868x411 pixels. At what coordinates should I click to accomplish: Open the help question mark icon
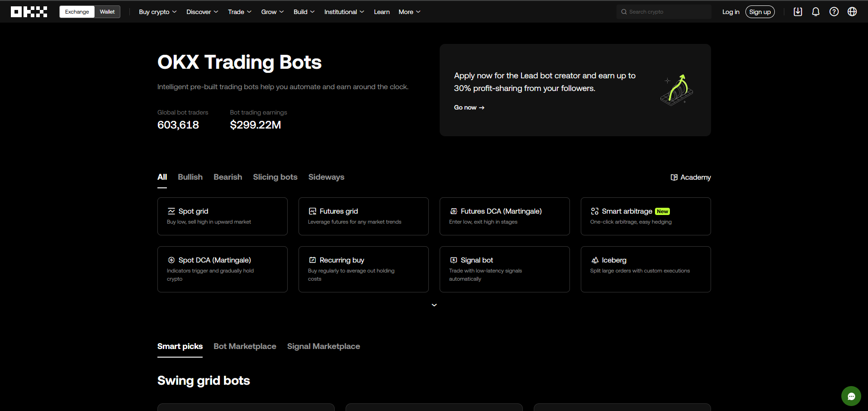(834, 12)
